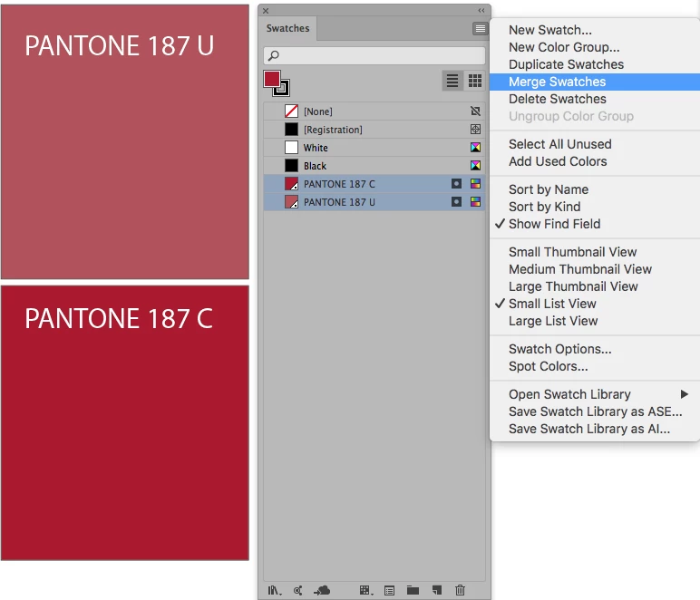Choose Medium Thumbnail View

point(595,269)
